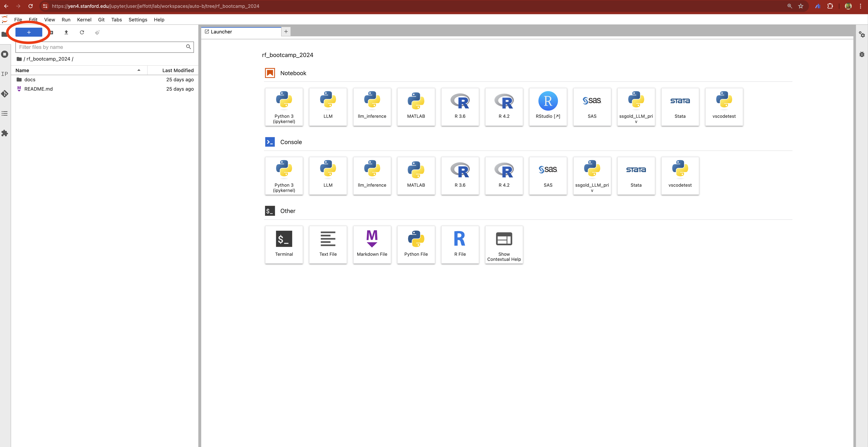Image resolution: width=868 pixels, height=447 pixels.
Task: Open the File menu
Action: 18,20
